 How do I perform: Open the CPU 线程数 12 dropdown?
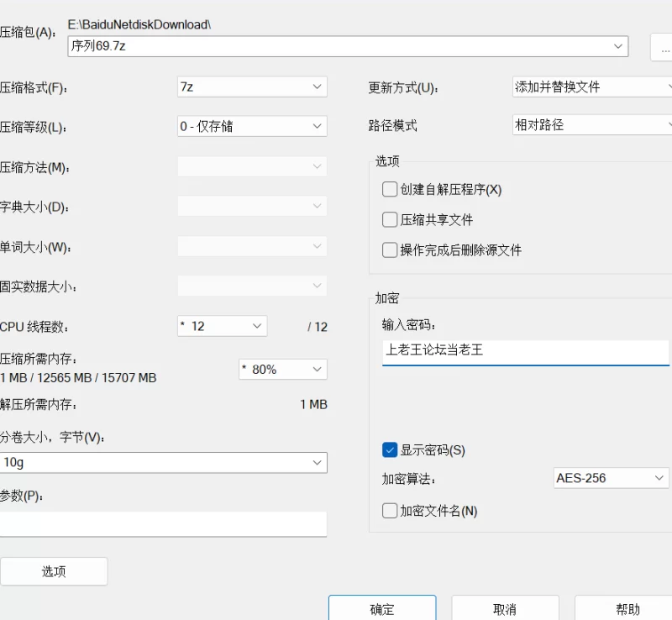pos(222,326)
